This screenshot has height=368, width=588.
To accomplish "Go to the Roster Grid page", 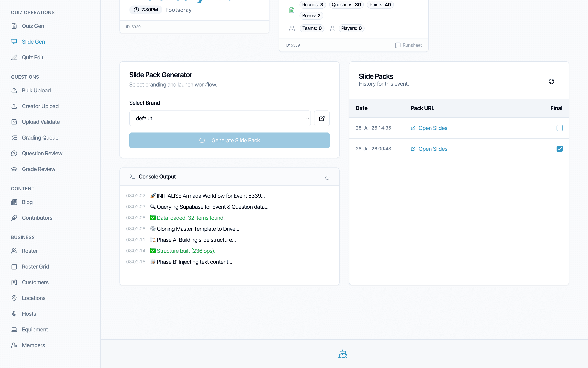I will coord(35,267).
